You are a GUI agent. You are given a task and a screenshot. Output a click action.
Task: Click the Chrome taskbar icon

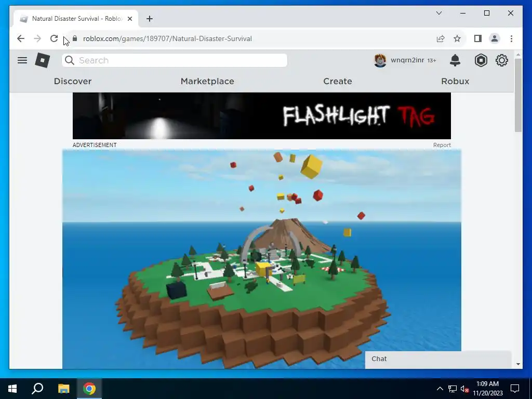(89, 389)
